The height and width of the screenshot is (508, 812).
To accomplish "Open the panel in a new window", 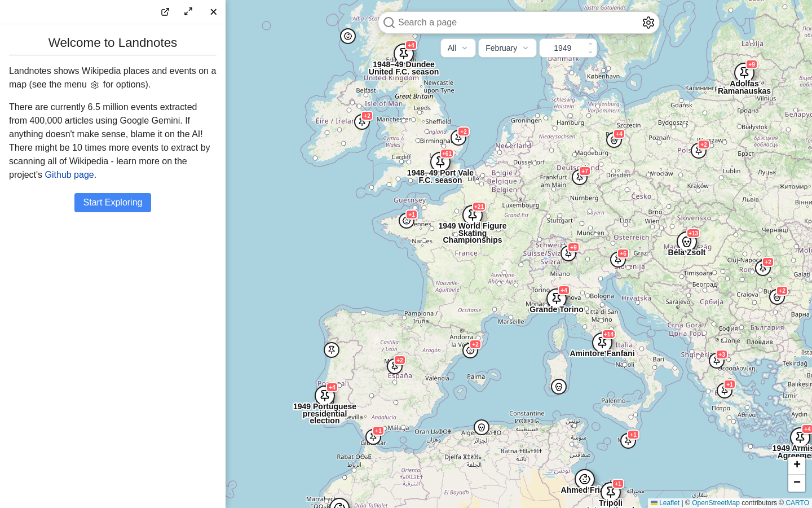I will click(x=165, y=12).
